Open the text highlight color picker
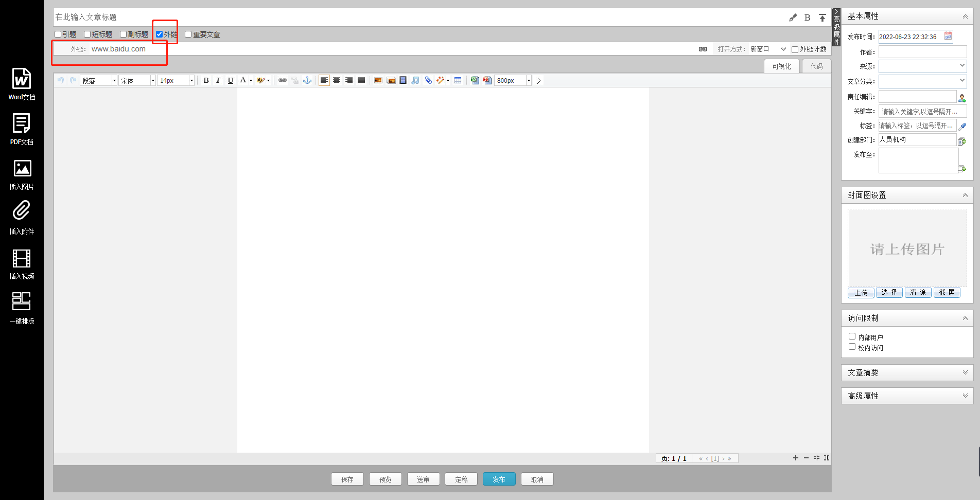Image resolution: width=980 pixels, height=500 pixels. click(x=263, y=80)
